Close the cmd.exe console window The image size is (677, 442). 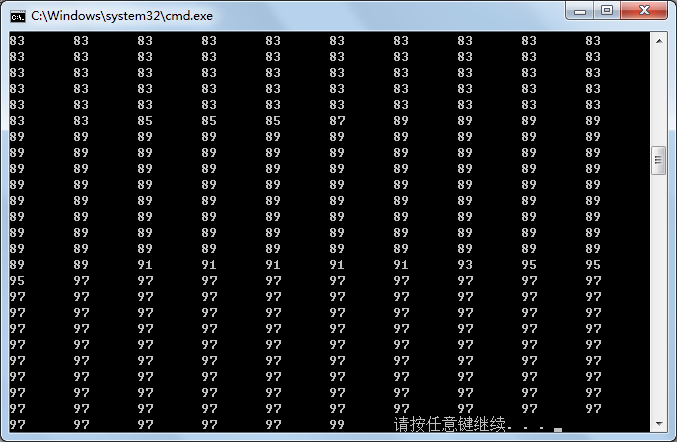[644, 10]
